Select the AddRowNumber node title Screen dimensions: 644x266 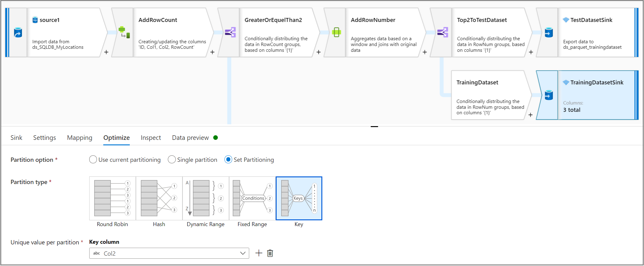(x=373, y=20)
